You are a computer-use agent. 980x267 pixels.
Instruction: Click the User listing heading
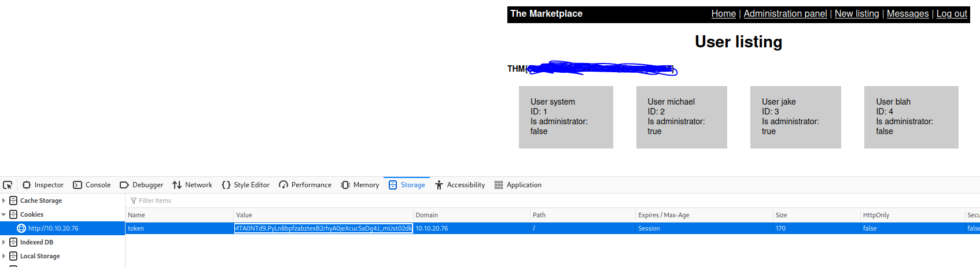[x=739, y=42]
